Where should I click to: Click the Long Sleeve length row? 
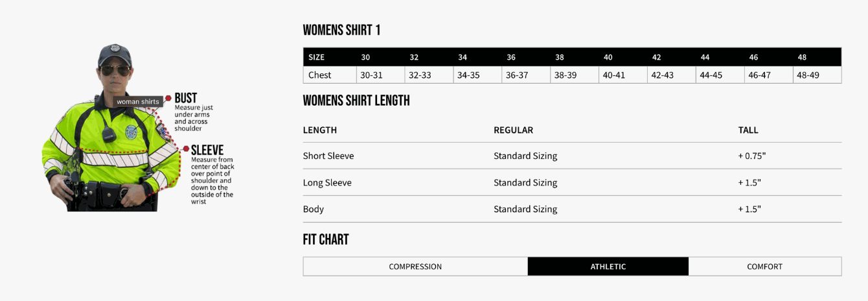pos(327,182)
